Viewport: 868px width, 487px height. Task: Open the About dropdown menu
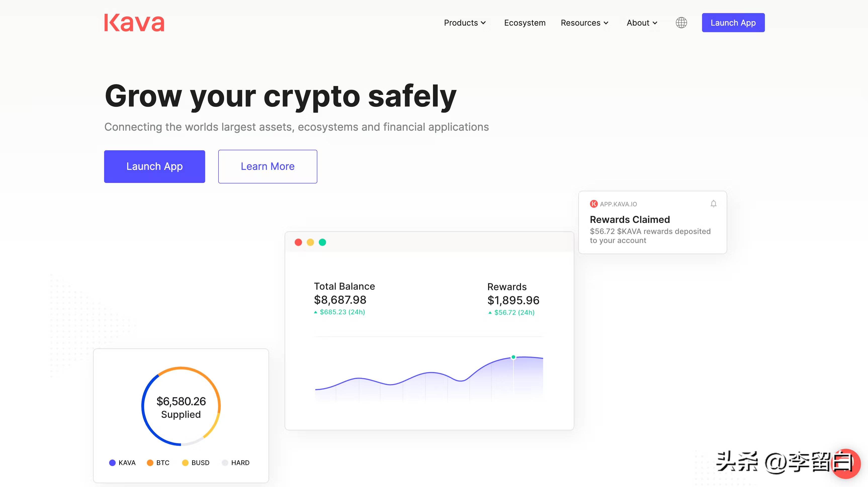(641, 23)
